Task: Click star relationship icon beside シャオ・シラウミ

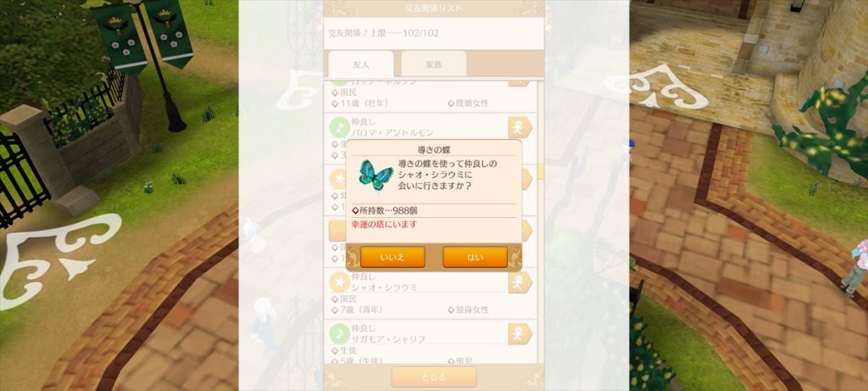Action: [339, 282]
